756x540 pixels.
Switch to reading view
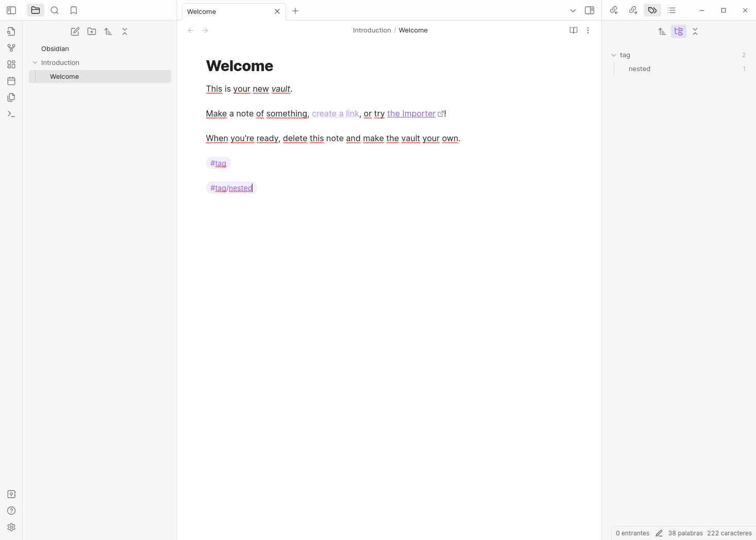574,30
